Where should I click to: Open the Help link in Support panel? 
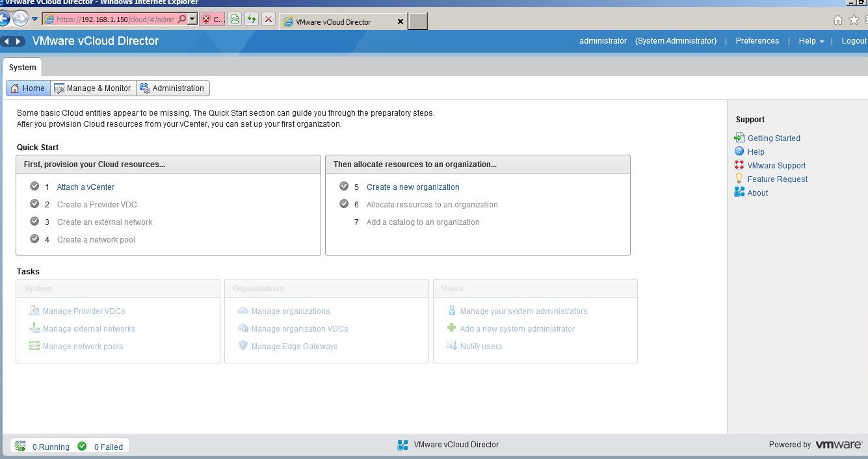point(756,151)
